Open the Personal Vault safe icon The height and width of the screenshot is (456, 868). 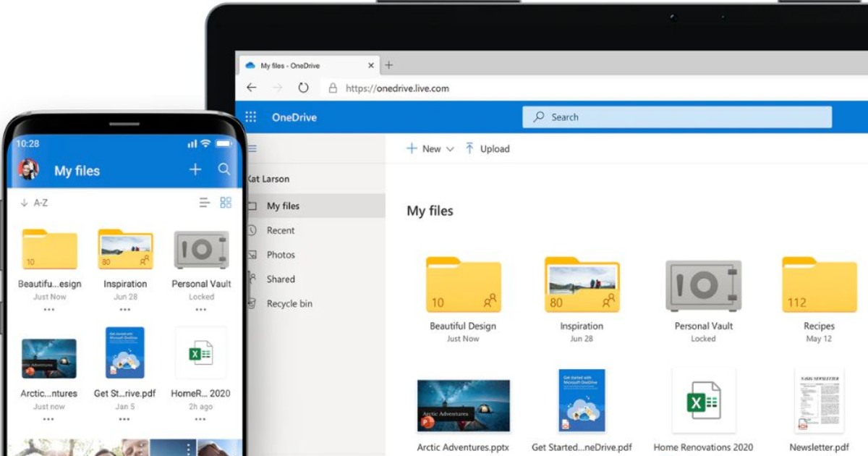(702, 285)
